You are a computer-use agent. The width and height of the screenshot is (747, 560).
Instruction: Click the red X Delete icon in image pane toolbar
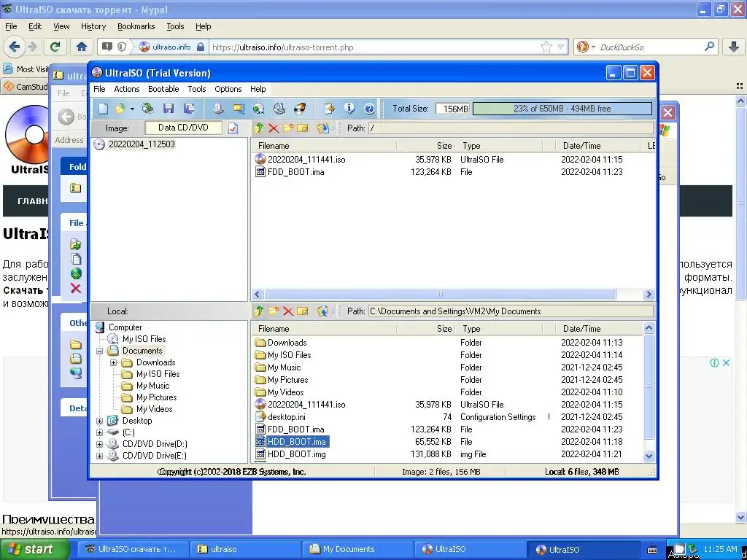coord(274,128)
